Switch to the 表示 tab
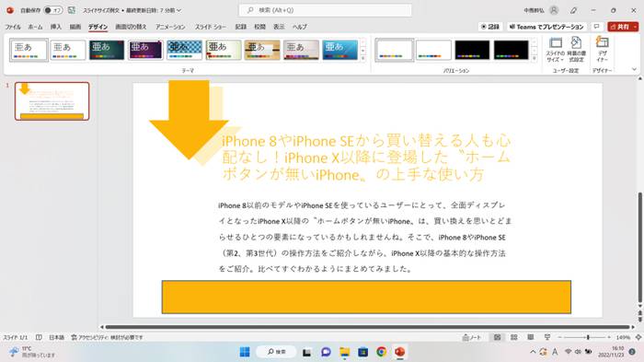This screenshot has height=362, width=644. tap(279, 27)
